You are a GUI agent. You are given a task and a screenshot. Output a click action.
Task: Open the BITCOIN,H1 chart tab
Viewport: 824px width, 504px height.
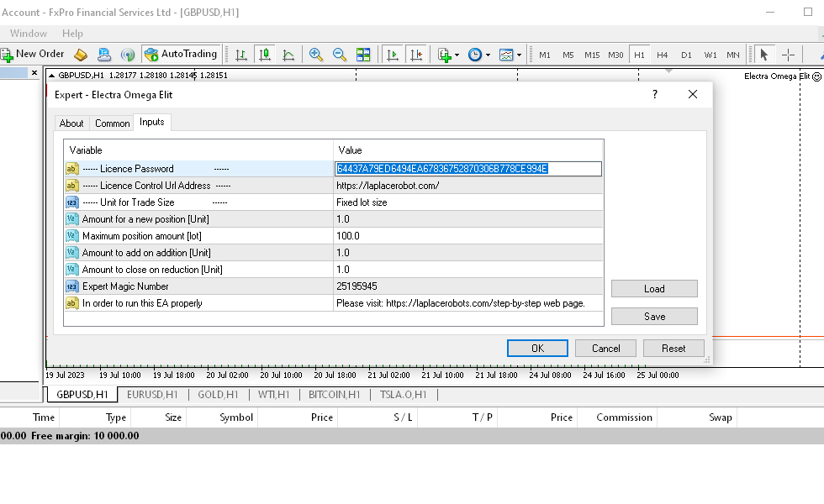[335, 394]
